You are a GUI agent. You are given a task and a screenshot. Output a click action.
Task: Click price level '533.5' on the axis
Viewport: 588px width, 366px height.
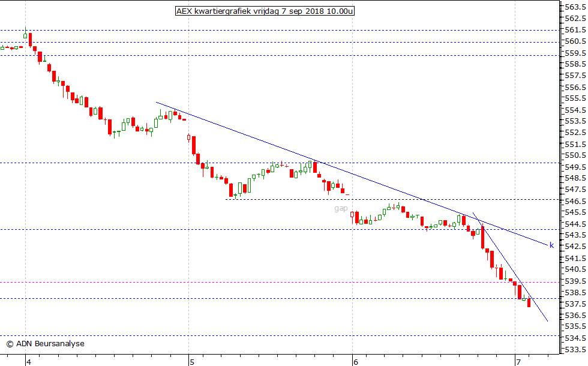tap(575, 349)
